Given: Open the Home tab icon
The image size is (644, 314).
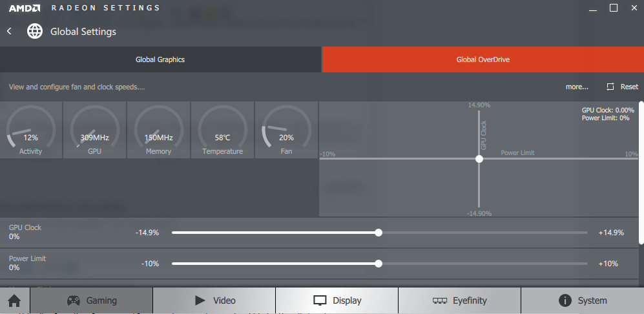Looking at the screenshot, I should tap(14, 300).
